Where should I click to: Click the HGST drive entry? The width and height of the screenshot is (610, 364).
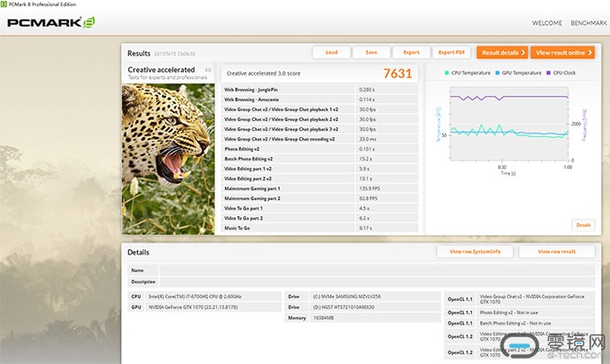click(x=362, y=308)
